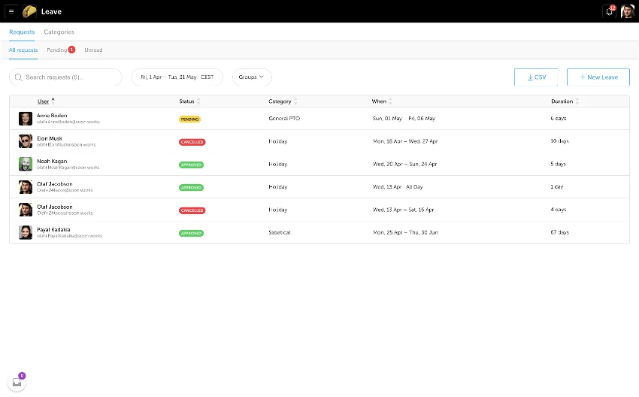Download the CSV export

click(x=536, y=77)
